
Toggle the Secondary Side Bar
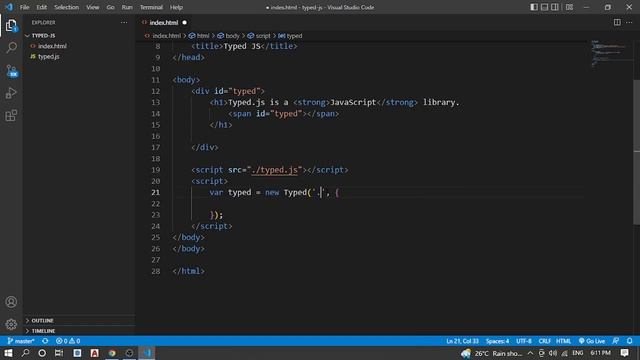click(x=555, y=7)
